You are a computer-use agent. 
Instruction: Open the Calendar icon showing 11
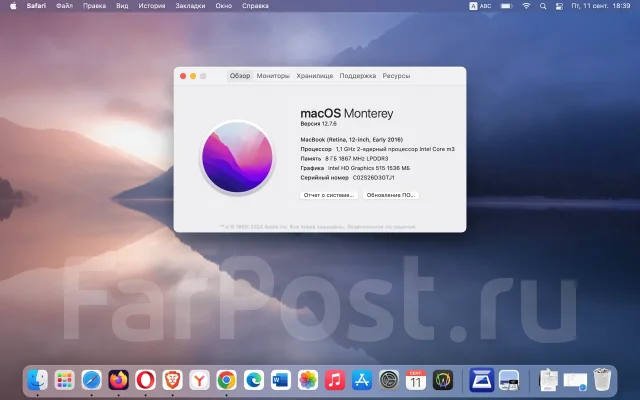point(416,380)
